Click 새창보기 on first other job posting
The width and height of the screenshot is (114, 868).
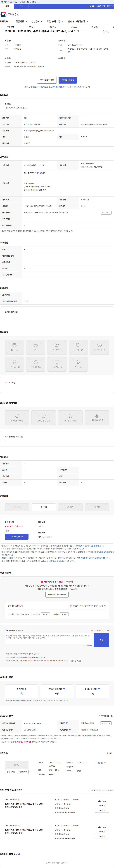pyautogui.click(x=102, y=810)
